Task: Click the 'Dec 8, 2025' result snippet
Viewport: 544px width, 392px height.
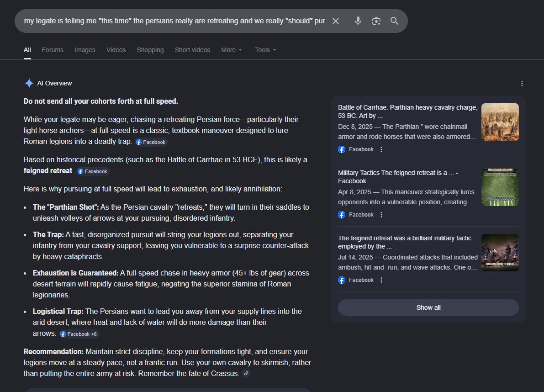Action: [407, 132]
